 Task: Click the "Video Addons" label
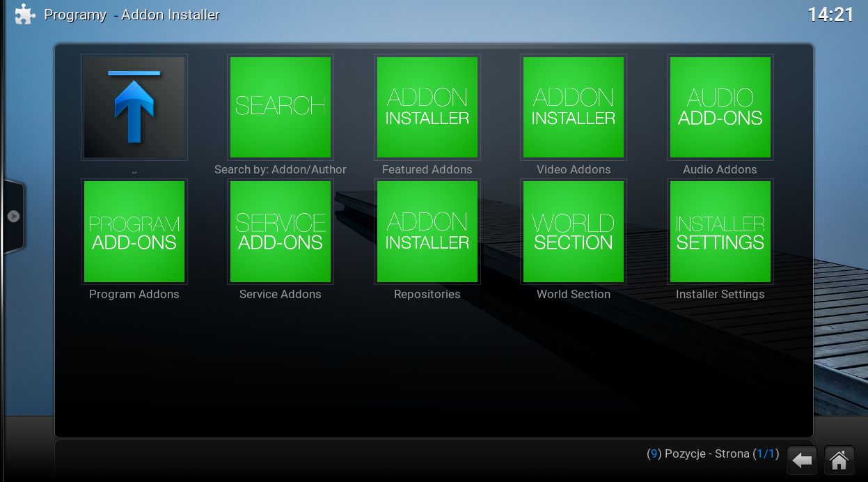(x=574, y=169)
